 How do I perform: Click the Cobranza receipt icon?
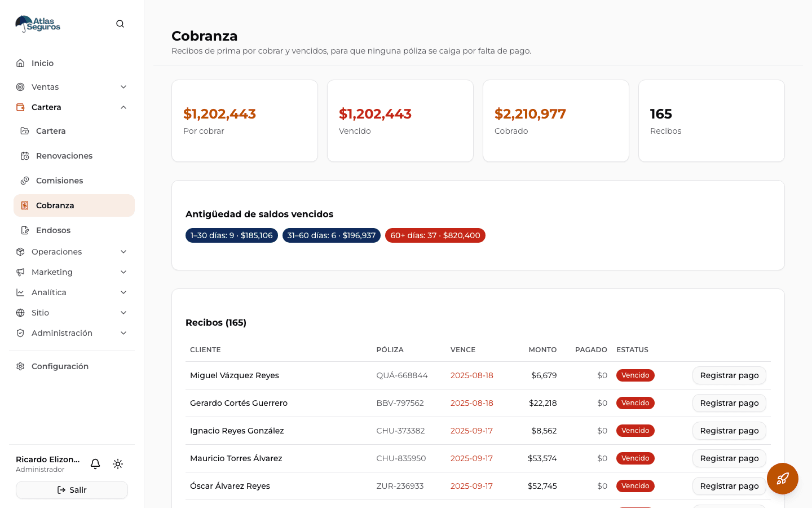point(25,205)
